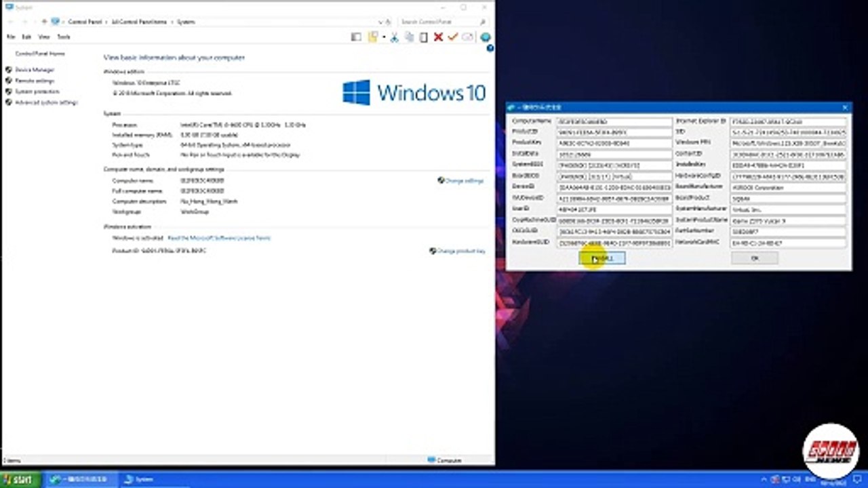Click the Windows 10 logo

(x=414, y=92)
